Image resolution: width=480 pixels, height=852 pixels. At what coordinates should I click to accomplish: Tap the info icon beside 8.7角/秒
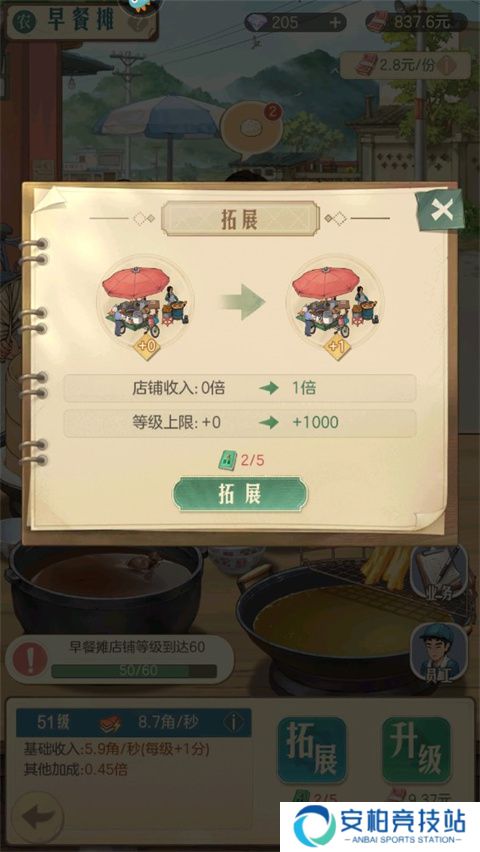coord(234,722)
